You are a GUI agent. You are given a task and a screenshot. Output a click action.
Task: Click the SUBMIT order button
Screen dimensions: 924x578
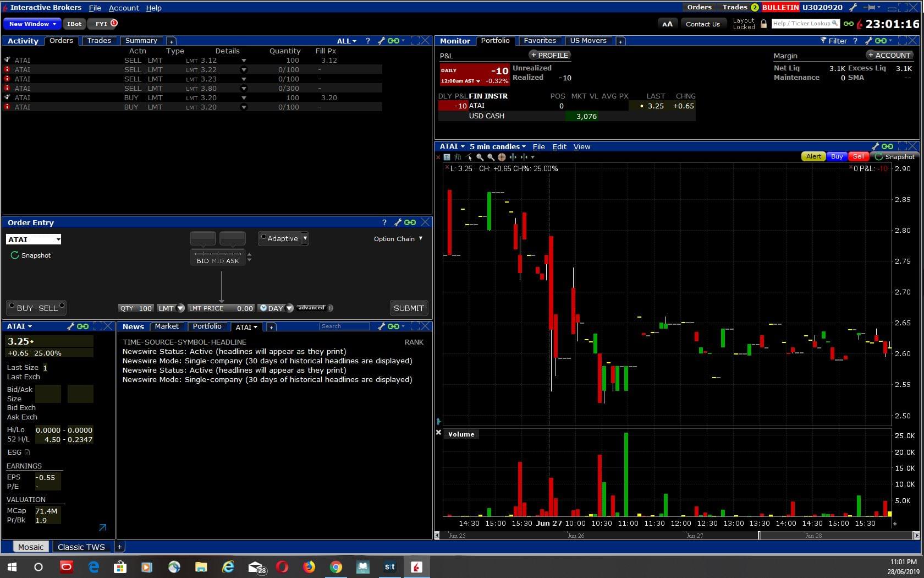coord(409,308)
